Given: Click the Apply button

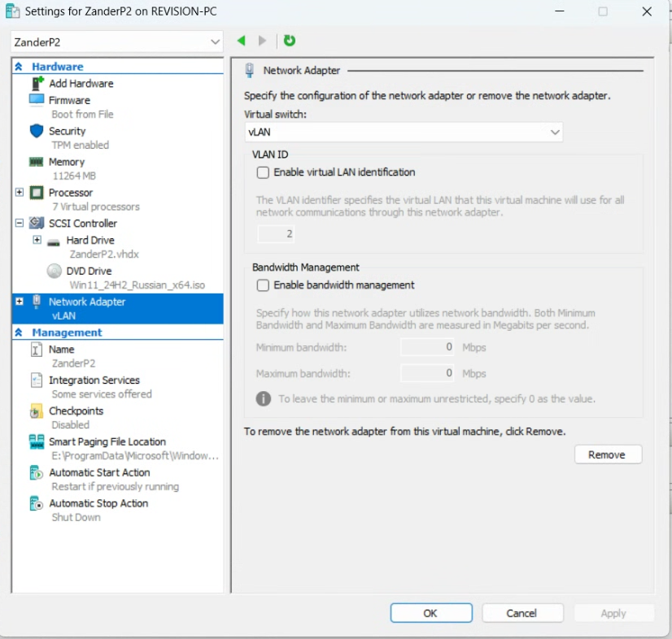Looking at the screenshot, I should [613, 613].
